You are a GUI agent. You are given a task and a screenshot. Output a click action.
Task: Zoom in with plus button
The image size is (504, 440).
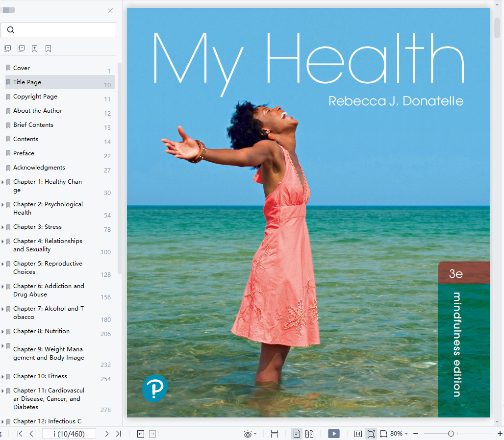(500, 434)
